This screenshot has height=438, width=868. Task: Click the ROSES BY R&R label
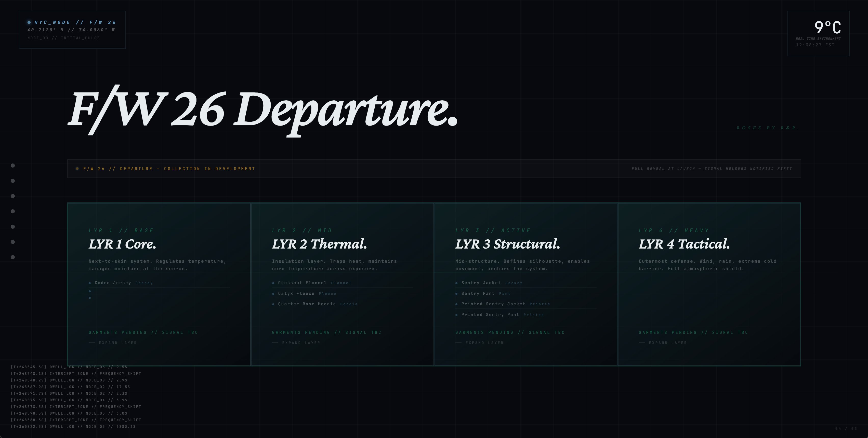(768, 128)
